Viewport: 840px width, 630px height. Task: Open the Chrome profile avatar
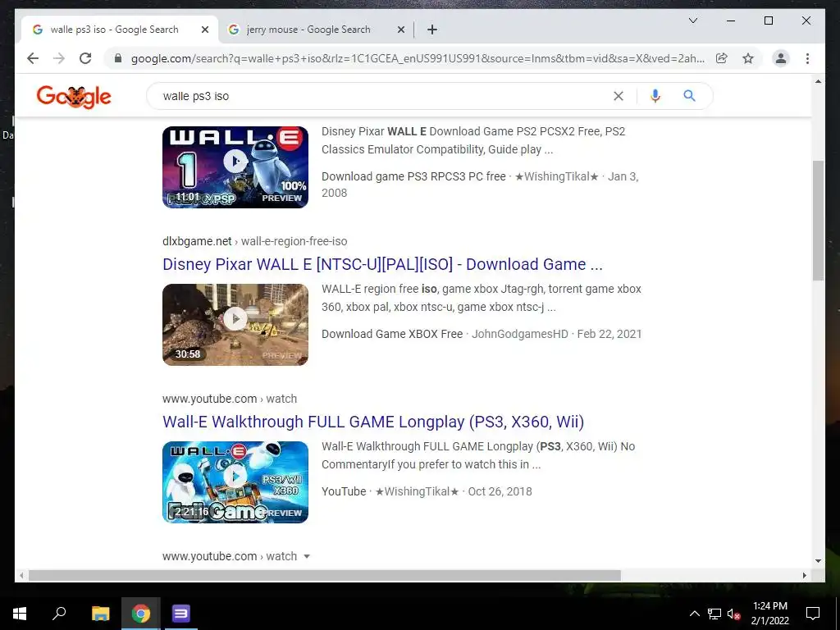click(x=781, y=58)
